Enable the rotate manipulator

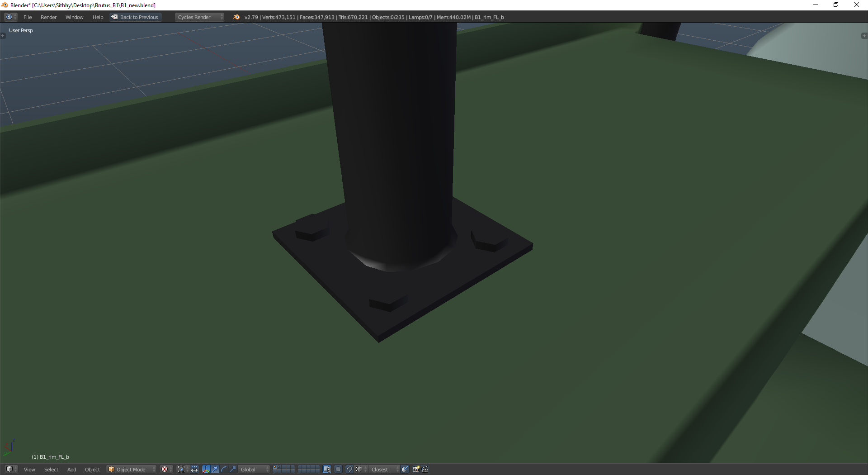click(x=224, y=470)
